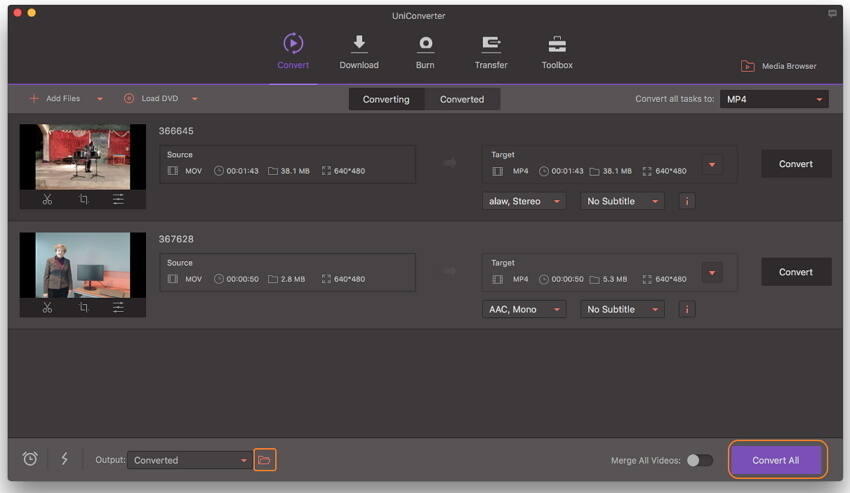Switch to the Converted tab
The image size is (850, 493).
point(462,99)
